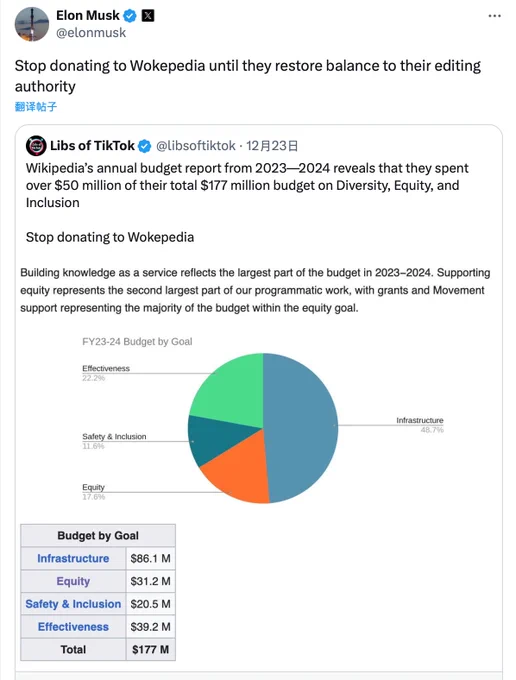Open the @elonmusk handle link
The width and height of the screenshot is (516, 680).
tap(91, 33)
